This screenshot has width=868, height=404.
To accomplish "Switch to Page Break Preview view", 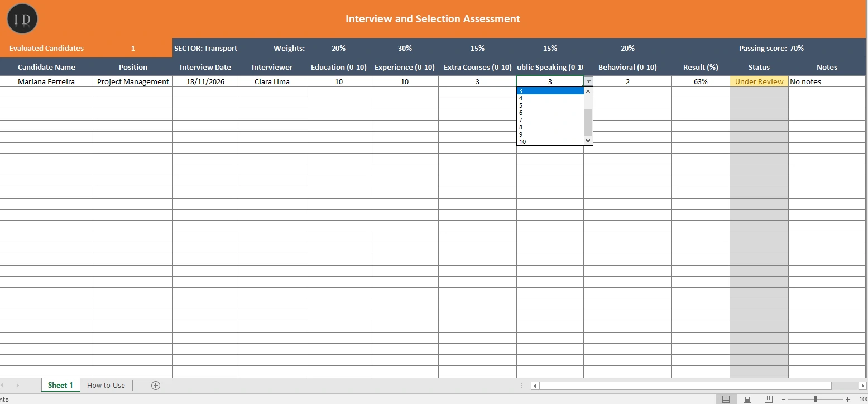I will 768,399.
